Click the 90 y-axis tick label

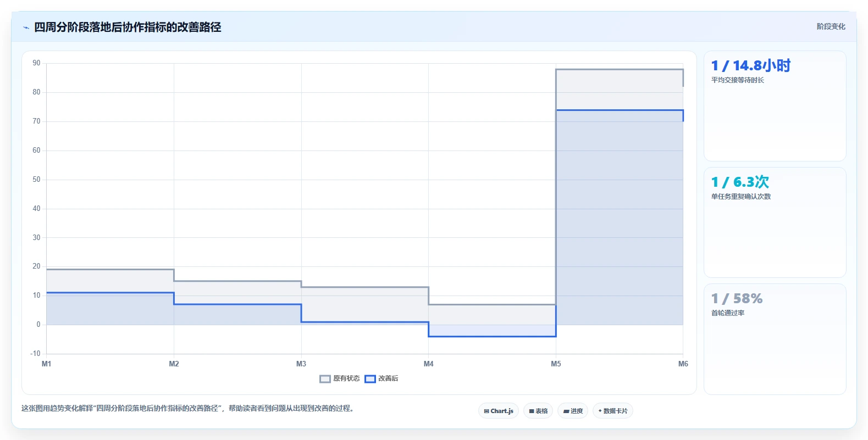pos(36,63)
